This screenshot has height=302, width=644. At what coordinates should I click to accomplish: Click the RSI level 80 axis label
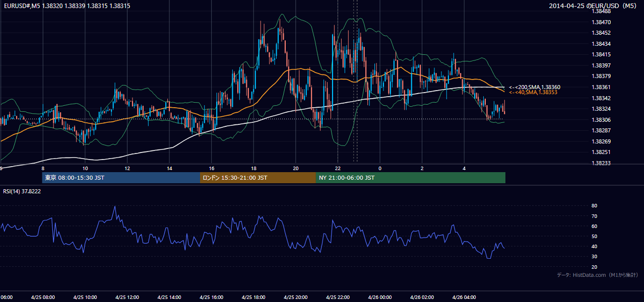(x=594, y=206)
